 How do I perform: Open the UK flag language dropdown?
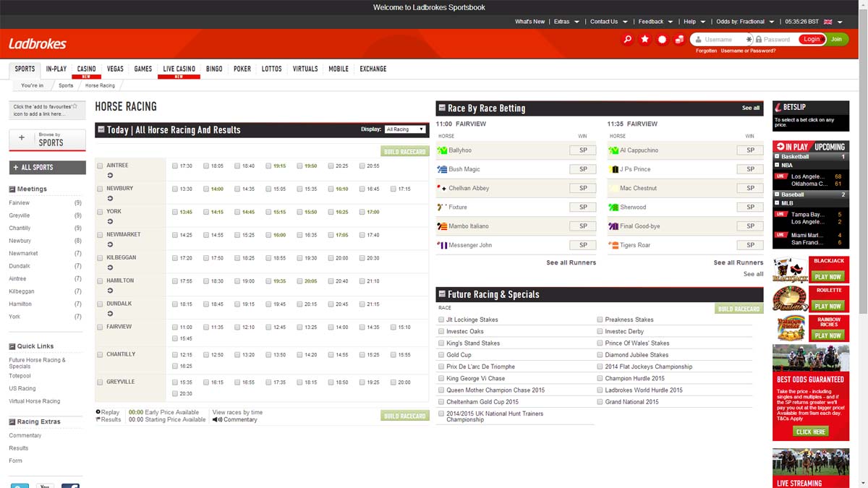click(x=833, y=22)
